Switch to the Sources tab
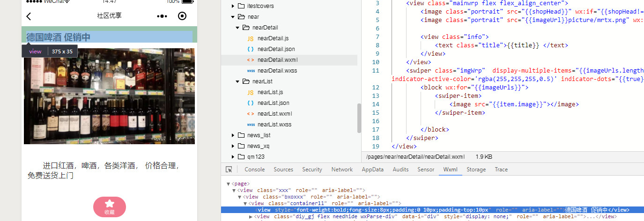This screenshot has height=221, width=644. point(283,169)
